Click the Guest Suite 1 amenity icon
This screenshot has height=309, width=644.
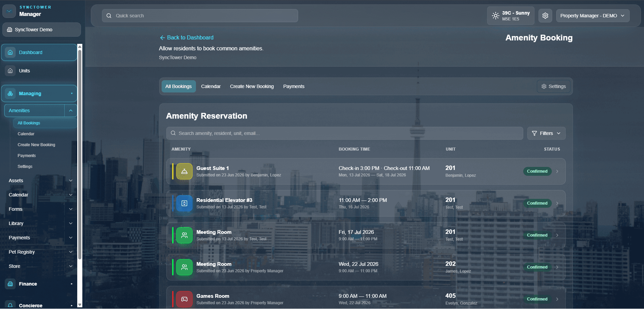(x=184, y=171)
